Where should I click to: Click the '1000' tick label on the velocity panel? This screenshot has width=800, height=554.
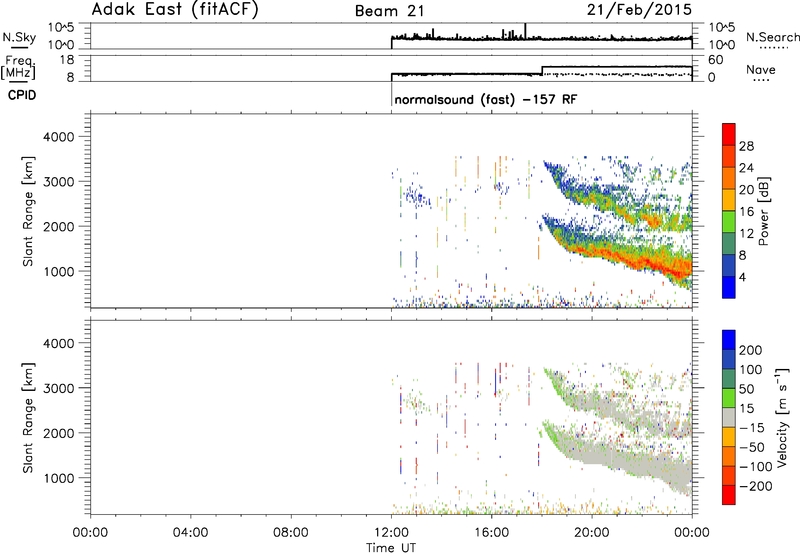click(58, 478)
